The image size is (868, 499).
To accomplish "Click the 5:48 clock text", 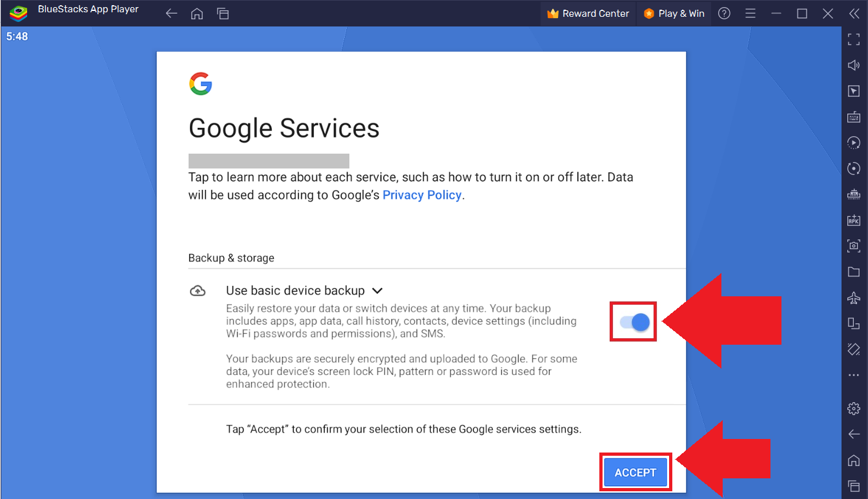I will (17, 37).
